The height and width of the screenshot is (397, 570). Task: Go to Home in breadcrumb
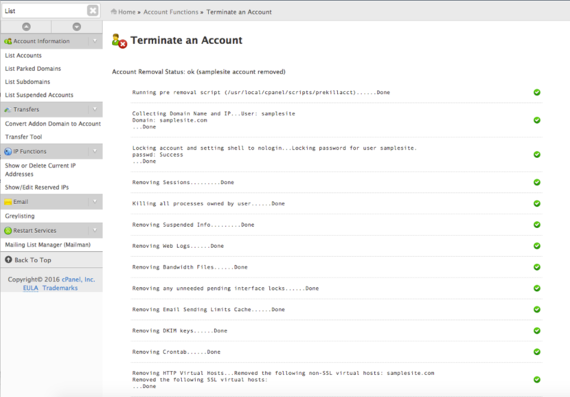[x=127, y=12]
